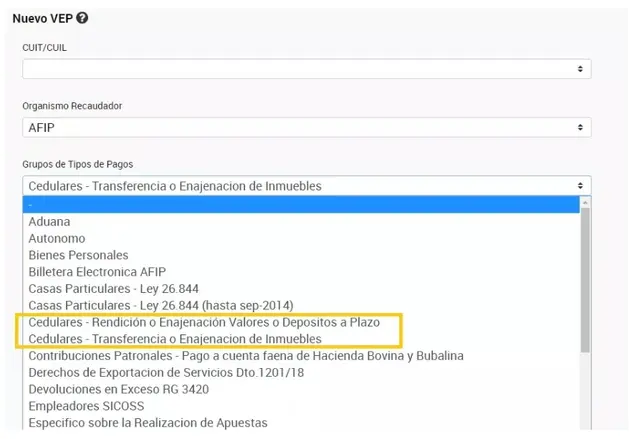Select Derechos de Exportacion de Servicios Dto.1201/18

click(x=301, y=372)
